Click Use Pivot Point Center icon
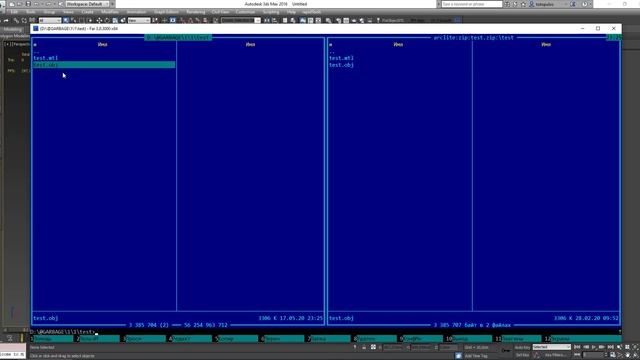This screenshot has width=640, height=360. (155, 20)
